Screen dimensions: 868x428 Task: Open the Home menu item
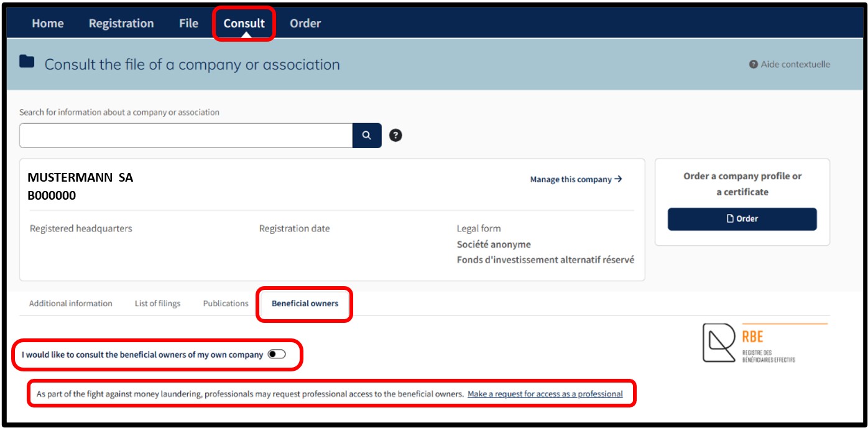(48, 24)
